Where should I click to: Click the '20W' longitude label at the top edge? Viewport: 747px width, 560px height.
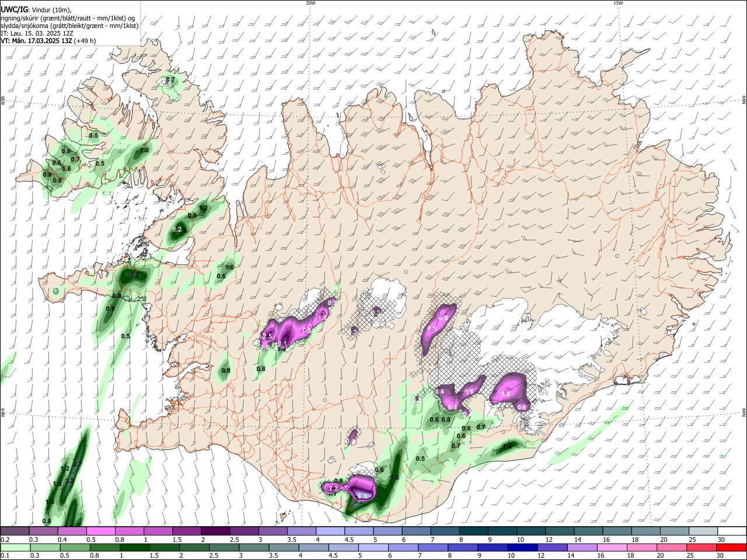click(310, 3)
